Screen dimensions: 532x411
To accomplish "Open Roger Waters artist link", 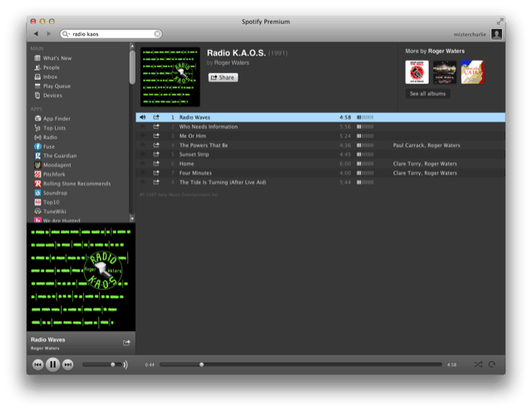I will click(x=231, y=63).
